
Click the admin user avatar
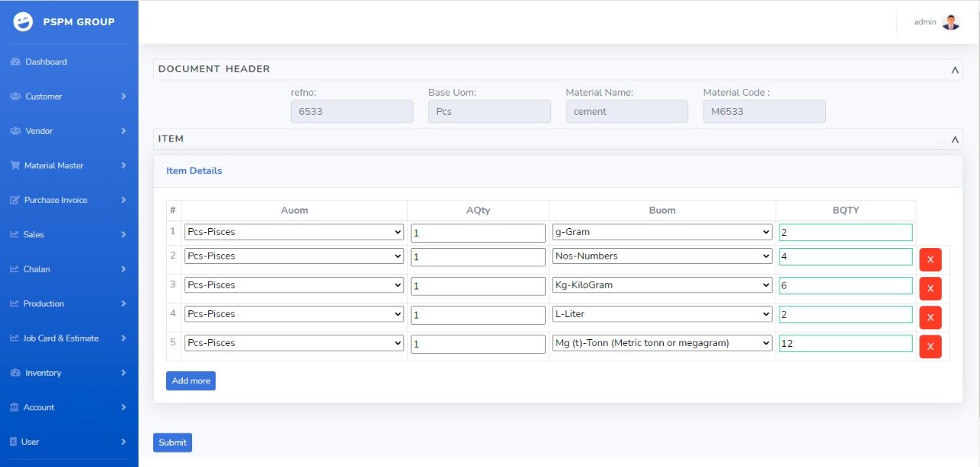click(x=951, y=22)
